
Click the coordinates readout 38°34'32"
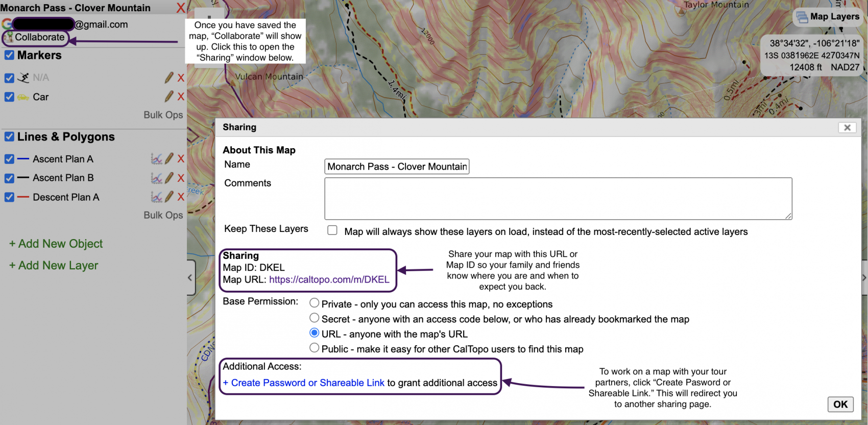click(814, 43)
